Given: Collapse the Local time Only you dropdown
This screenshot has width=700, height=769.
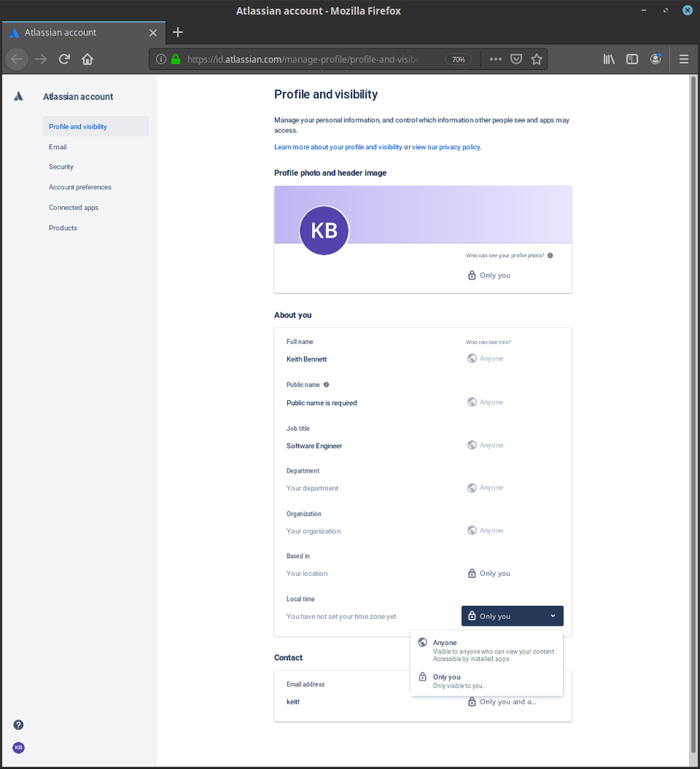Looking at the screenshot, I should pyautogui.click(x=512, y=616).
